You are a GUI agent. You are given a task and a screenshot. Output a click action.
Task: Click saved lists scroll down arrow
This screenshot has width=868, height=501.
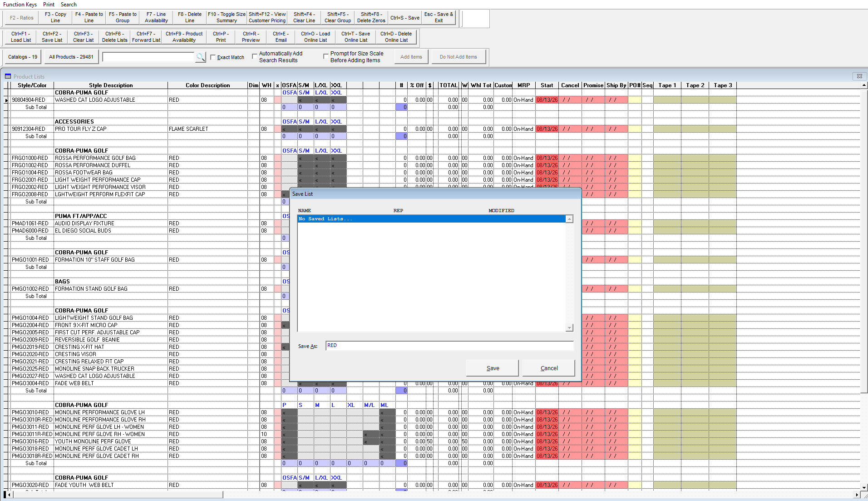(569, 327)
